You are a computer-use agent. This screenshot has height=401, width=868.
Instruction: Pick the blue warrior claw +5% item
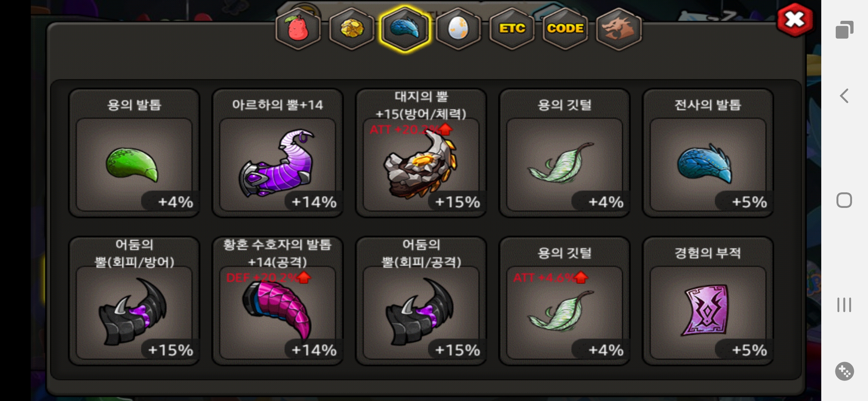(708, 153)
